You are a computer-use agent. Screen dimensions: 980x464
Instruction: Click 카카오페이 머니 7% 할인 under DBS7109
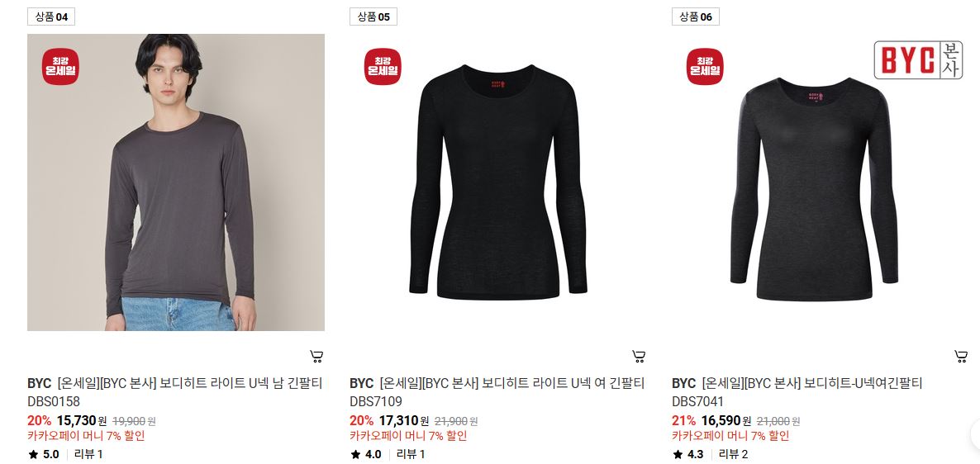coord(408,436)
